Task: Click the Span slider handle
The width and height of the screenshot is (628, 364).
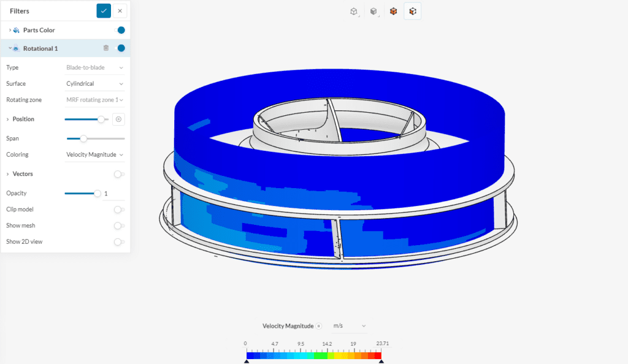Action: [x=82, y=138]
